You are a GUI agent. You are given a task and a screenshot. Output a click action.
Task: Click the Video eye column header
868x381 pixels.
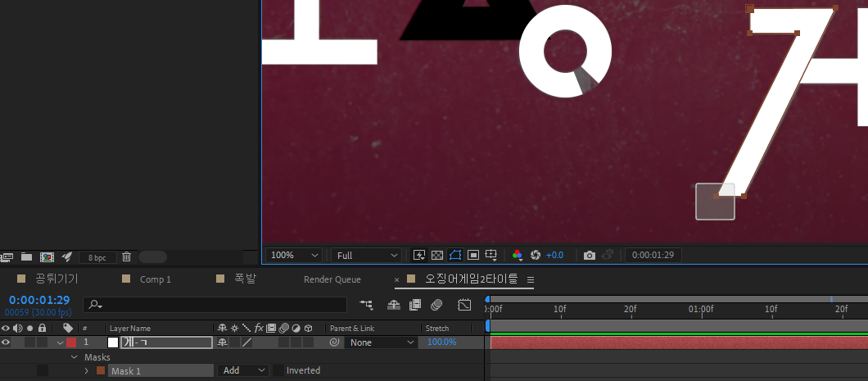(x=6, y=328)
